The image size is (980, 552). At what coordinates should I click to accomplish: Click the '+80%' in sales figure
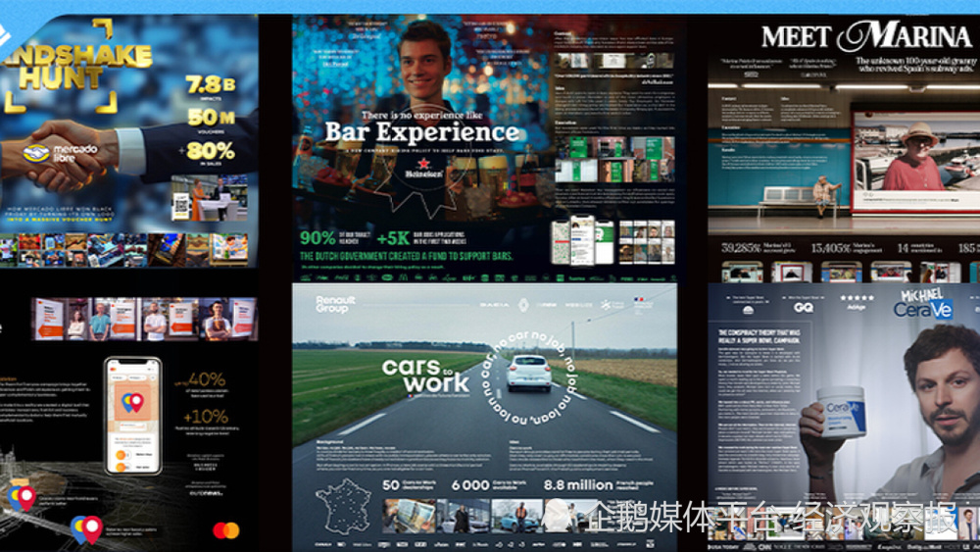tap(207, 151)
